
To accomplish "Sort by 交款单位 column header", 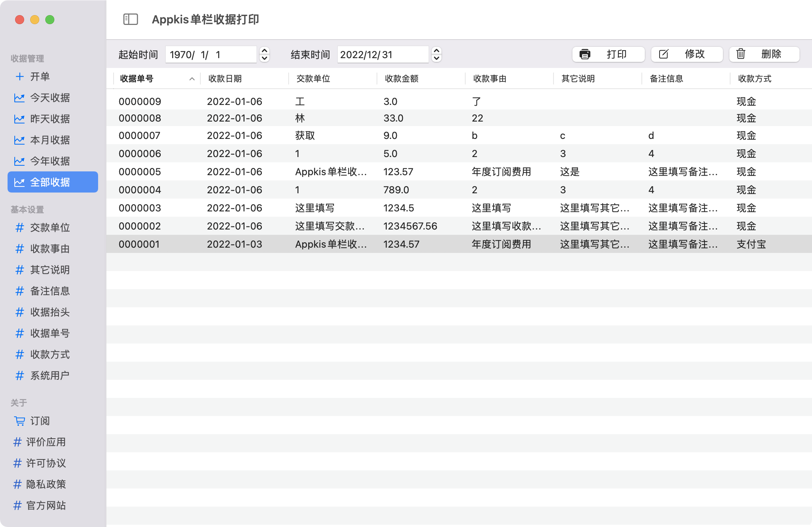I will click(x=333, y=79).
